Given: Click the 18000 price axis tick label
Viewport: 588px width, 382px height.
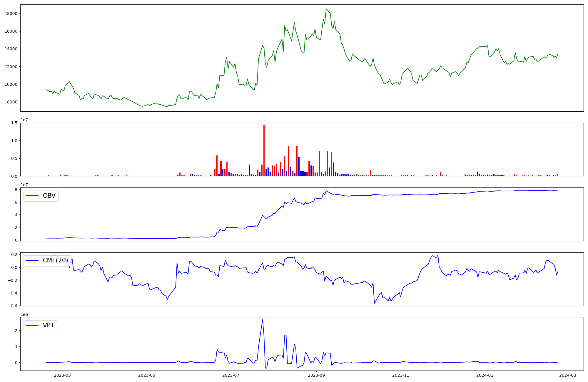Looking at the screenshot, I should pyautogui.click(x=11, y=14).
